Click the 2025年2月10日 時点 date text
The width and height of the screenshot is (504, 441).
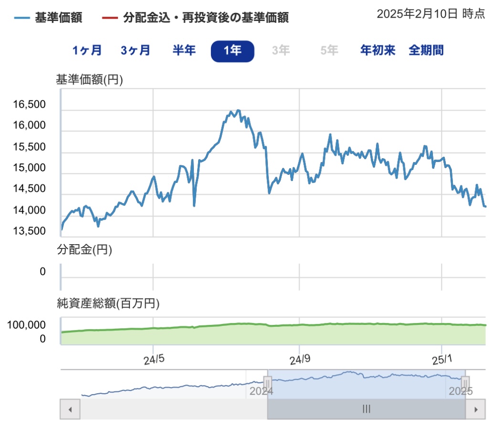pos(430,14)
